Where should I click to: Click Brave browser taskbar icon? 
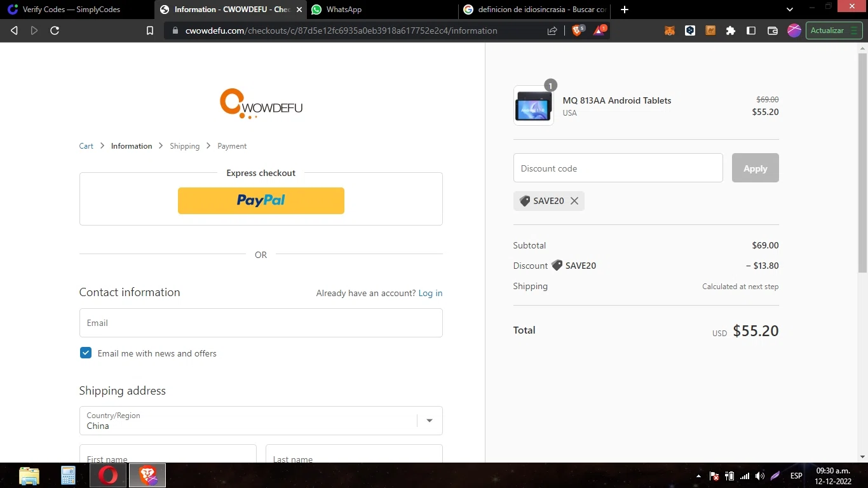coord(147,475)
